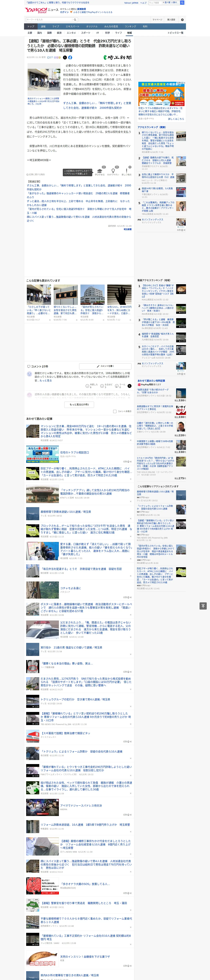Click the Yahoo! JAPAN News logo

point(42,10)
